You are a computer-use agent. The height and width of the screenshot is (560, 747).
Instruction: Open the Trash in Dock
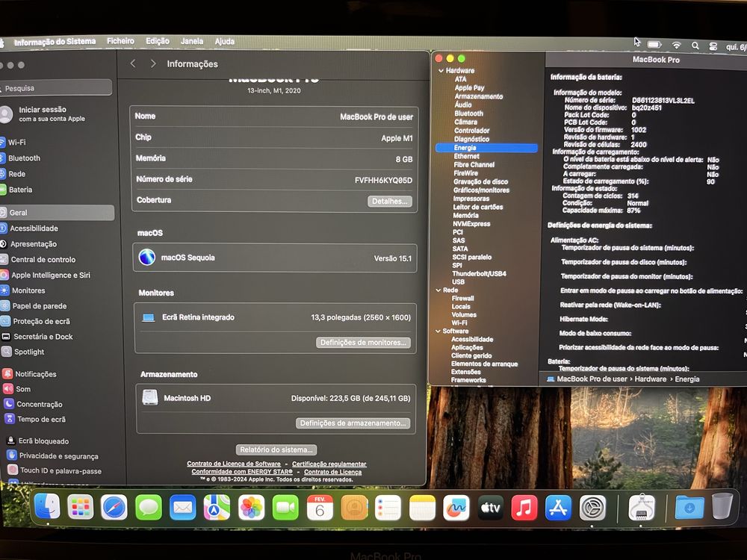[722, 507]
